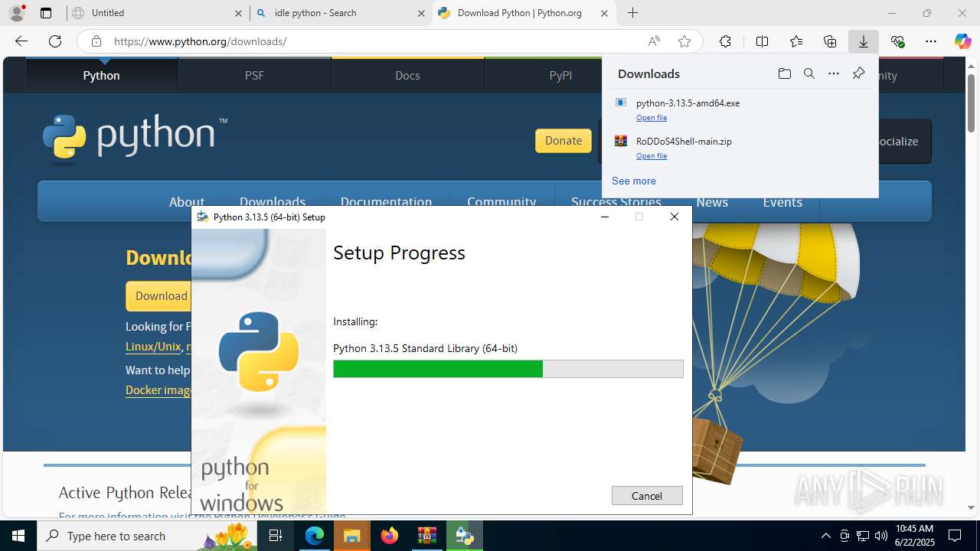
Task: Close the Untitled tab
Action: (238, 13)
